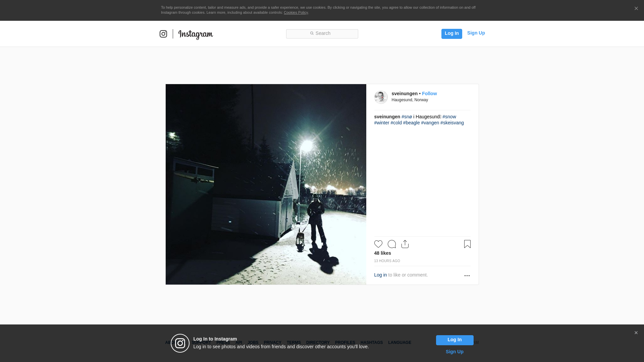Follow the sveinungen account
Image resolution: width=644 pixels, height=362 pixels.
429,94
